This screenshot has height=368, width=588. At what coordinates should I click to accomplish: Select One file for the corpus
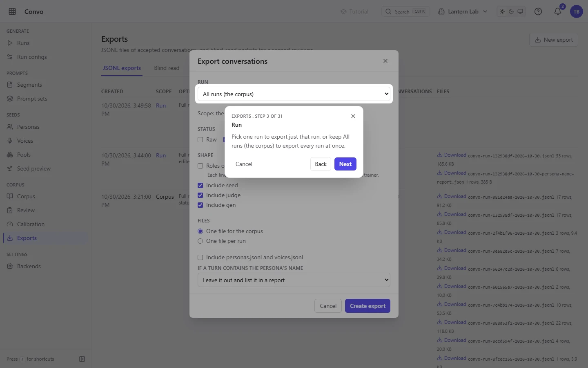point(200,231)
